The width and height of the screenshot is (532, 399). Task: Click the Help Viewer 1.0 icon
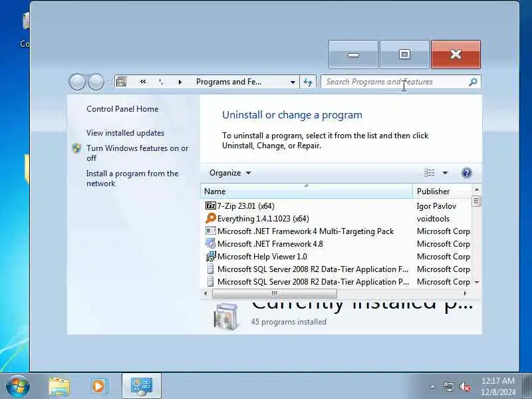click(x=210, y=256)
